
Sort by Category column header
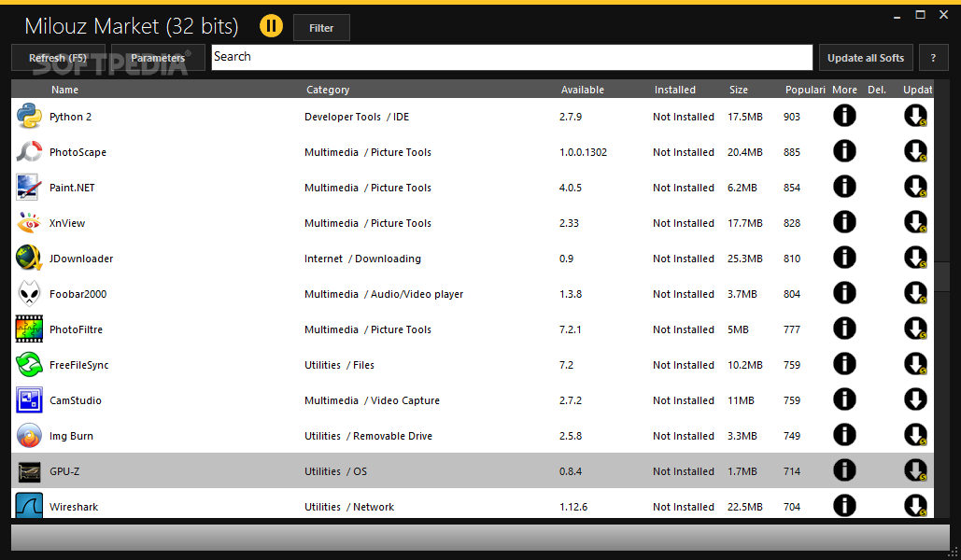pos(328,90)
